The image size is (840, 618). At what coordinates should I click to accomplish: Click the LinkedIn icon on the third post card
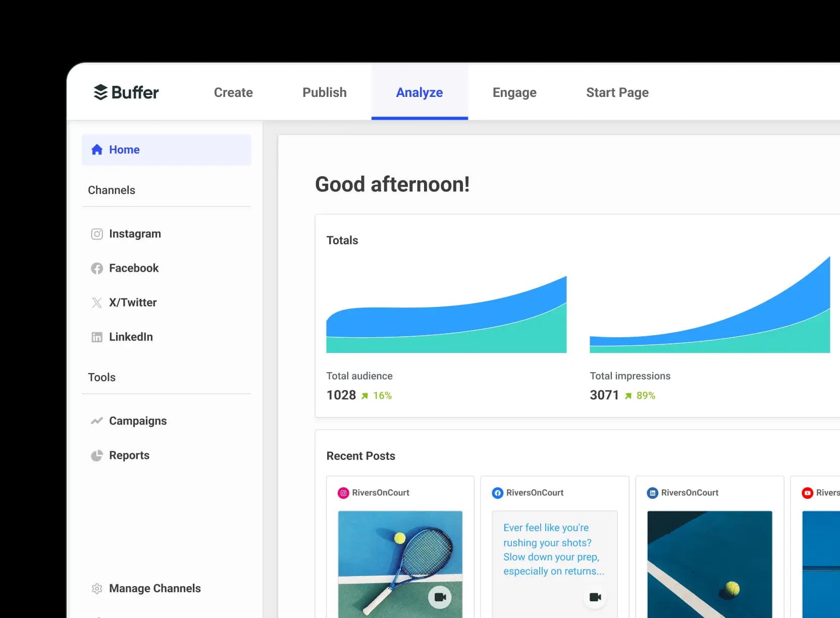[653, 493]
